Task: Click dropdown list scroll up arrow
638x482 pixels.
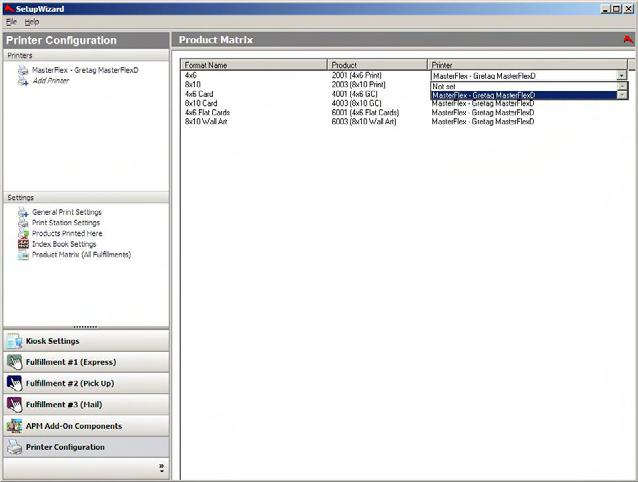Action: (x=622, y=86)
